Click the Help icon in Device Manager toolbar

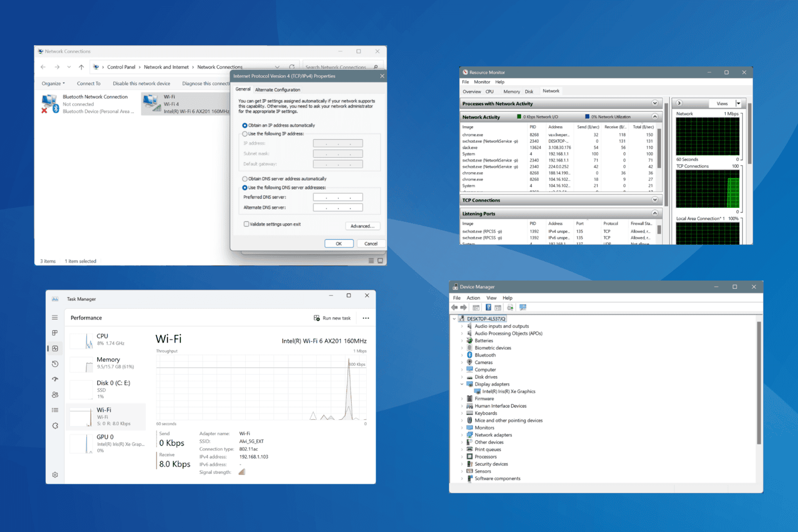pyautogui.click(x=488, y=307)
